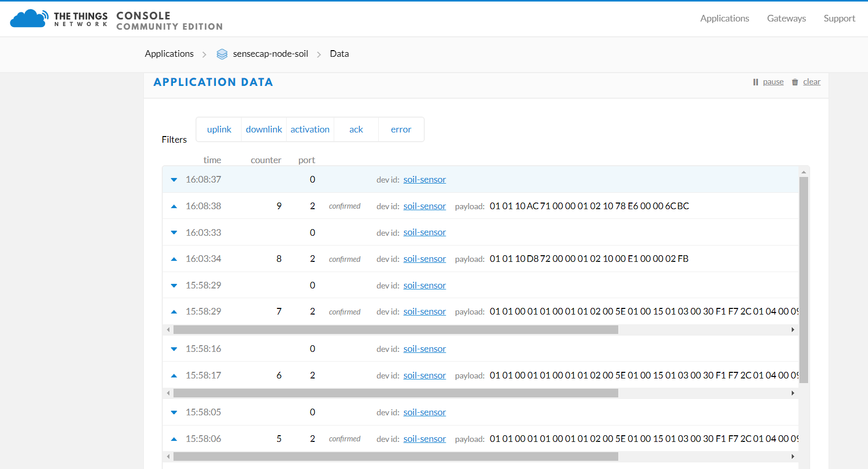
Task: Toggle the ack filter
Action: pos(356,129)
